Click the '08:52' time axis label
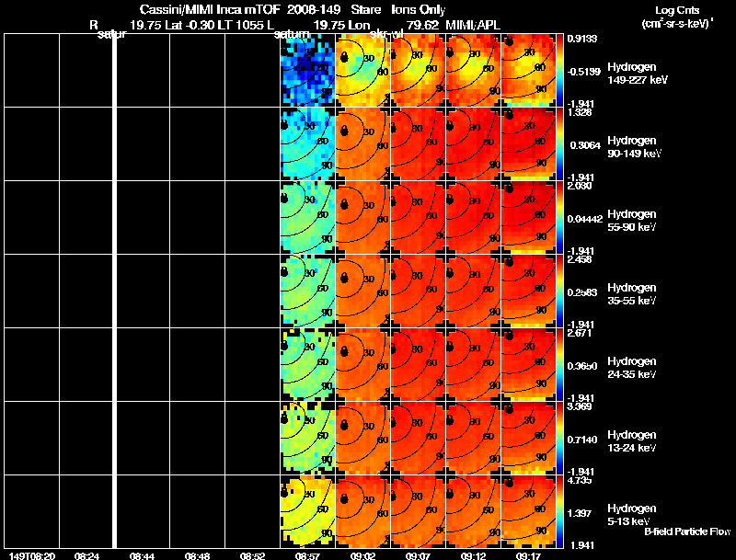Image resolution: width=736 pixels, height=560 pixels. [252, 555]
